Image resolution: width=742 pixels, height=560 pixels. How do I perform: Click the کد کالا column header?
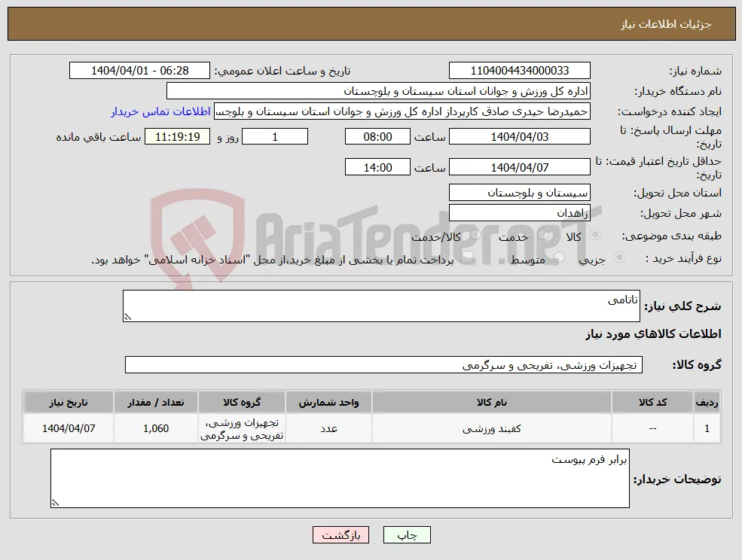pyautogui.click(x=652, y=403)
